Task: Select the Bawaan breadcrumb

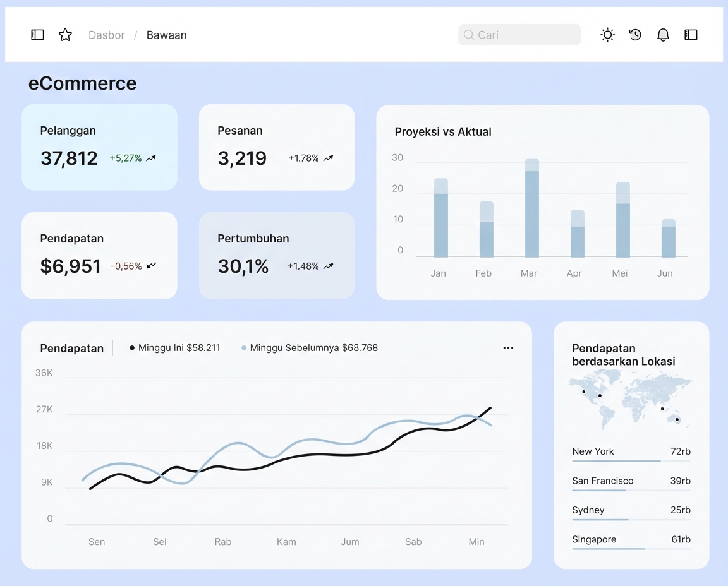Action: [x=167, y=35]
